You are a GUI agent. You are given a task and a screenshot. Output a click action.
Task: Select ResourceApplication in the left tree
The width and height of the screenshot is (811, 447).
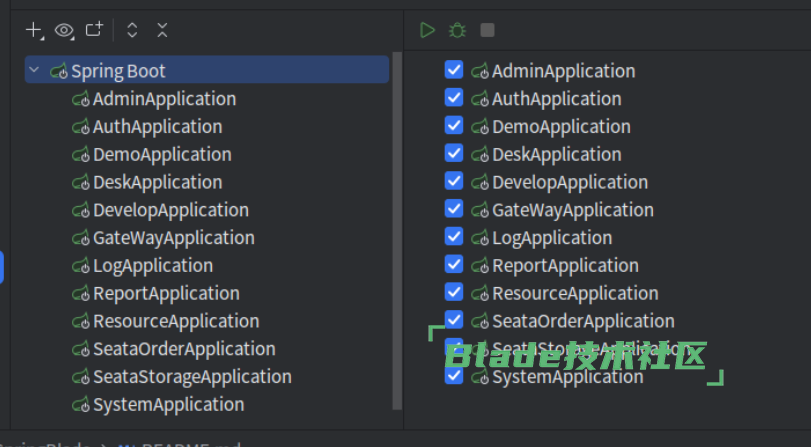[176, 321]
